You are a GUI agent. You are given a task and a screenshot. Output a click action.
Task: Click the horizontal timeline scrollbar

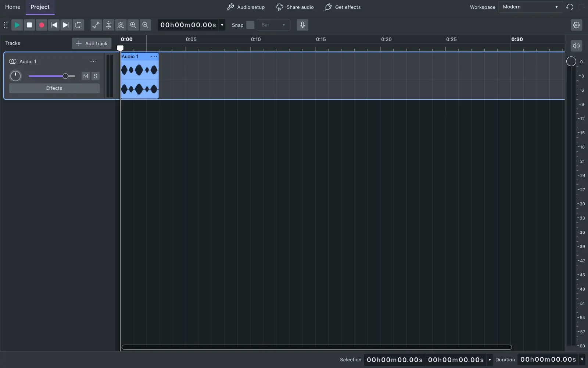tap(316, 347)
